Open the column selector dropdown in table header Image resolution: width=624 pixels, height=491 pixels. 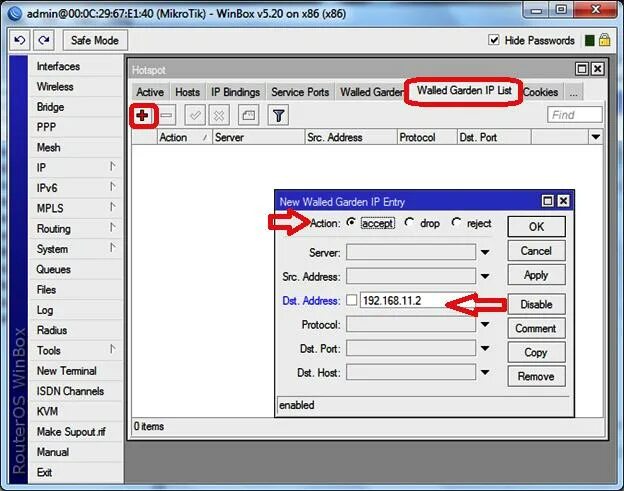tap(596, 137)
